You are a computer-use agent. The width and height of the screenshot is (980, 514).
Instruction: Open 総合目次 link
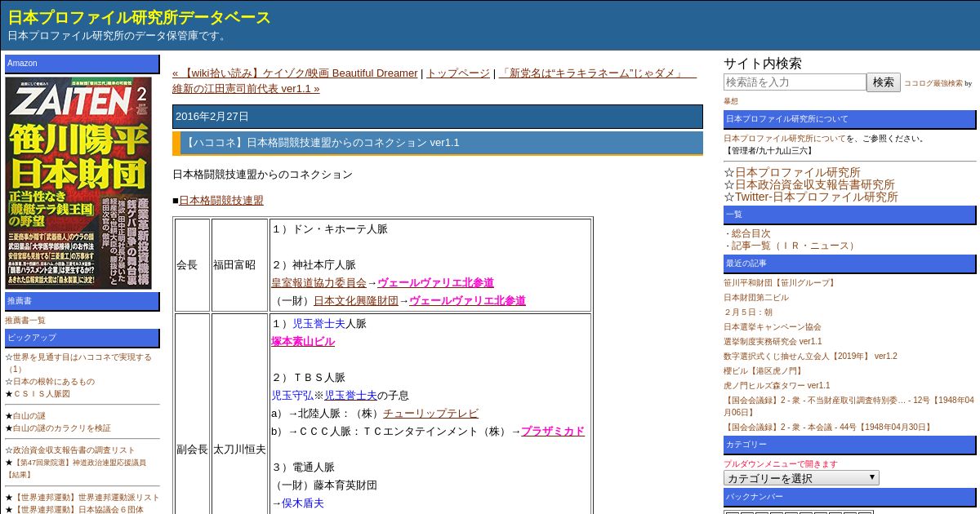[751, 233]
